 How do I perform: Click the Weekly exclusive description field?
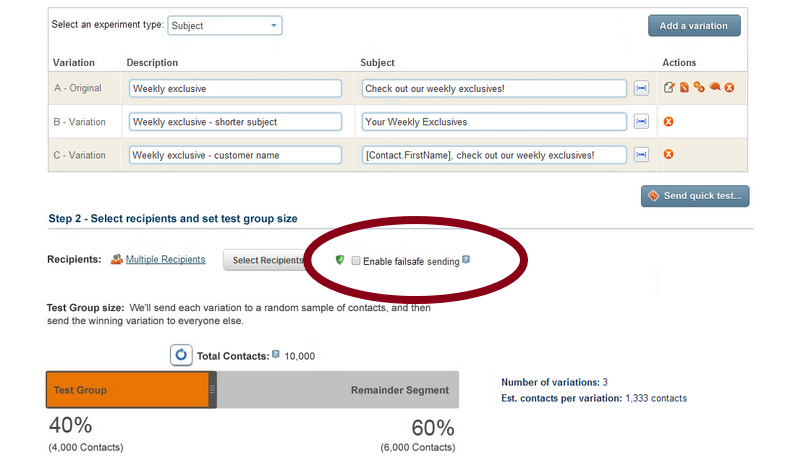click(235, 88)
